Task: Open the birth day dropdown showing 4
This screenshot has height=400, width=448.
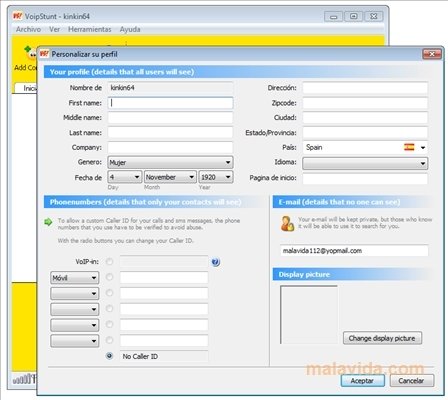Action: [x=125, y=177]
